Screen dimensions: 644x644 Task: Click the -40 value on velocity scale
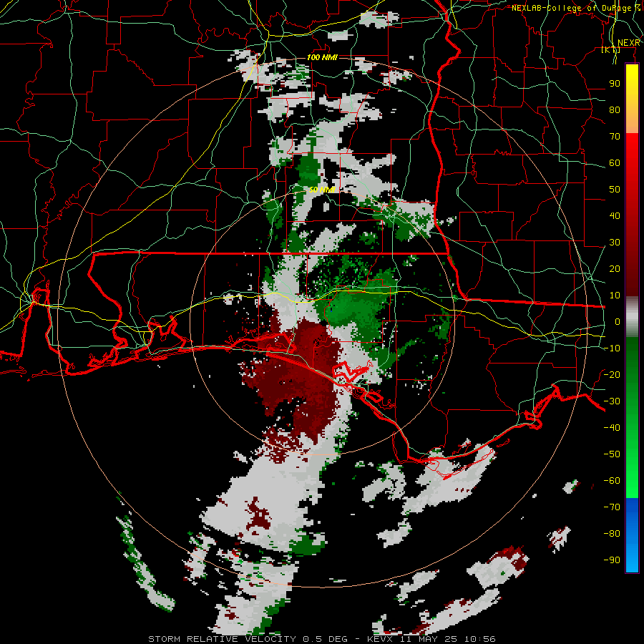point(612,428)
